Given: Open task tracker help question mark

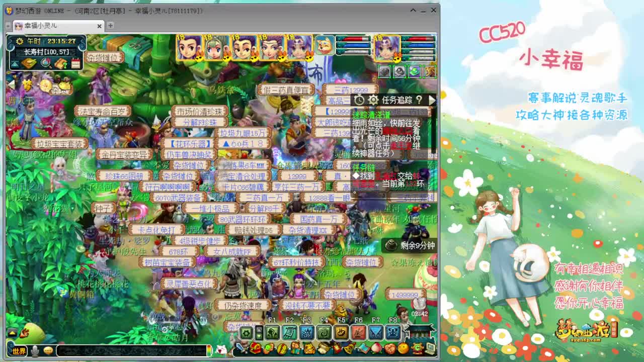Looking at the screenshot, I should click(x=419, y=100).
